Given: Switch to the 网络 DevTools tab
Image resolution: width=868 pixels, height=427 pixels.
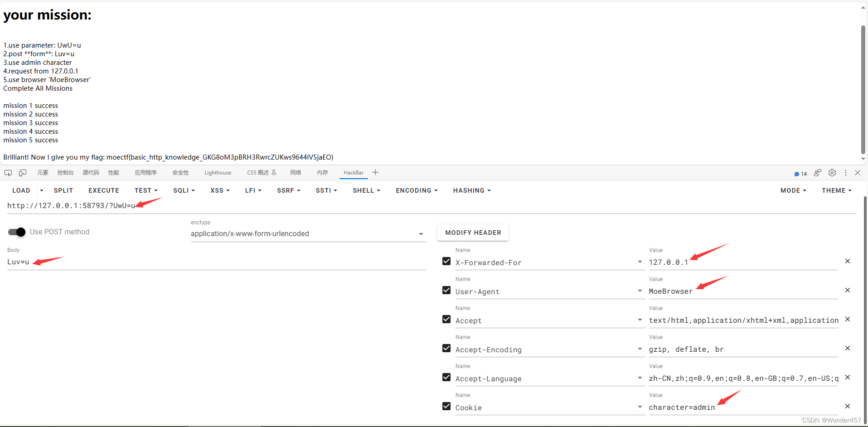Looking at the screenshot, I should coord(295,173).
